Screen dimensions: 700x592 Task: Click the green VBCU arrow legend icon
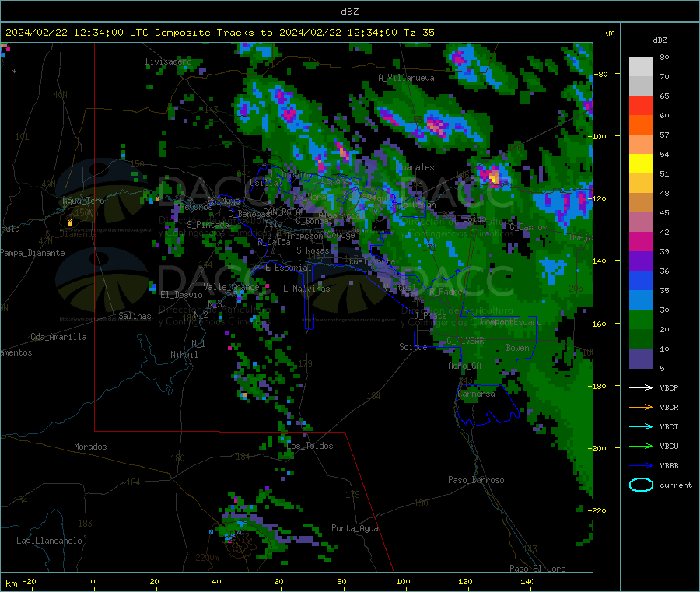point(641,446)
